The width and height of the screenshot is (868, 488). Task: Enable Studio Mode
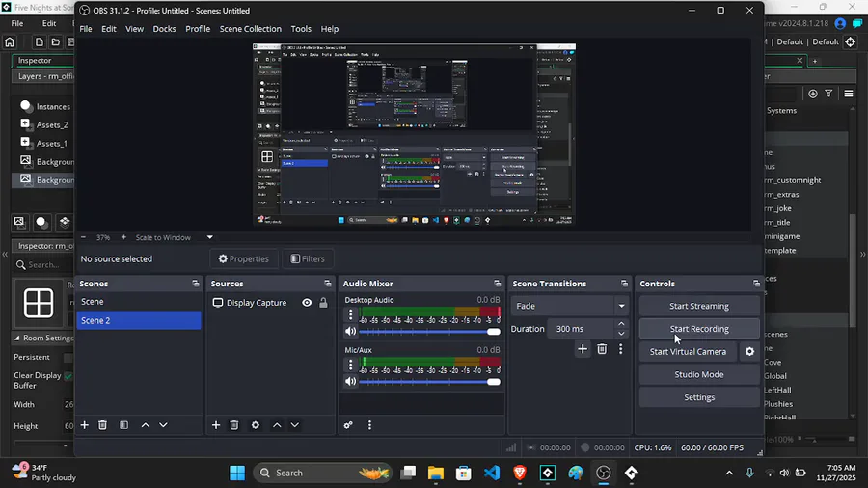pos(699,374)
